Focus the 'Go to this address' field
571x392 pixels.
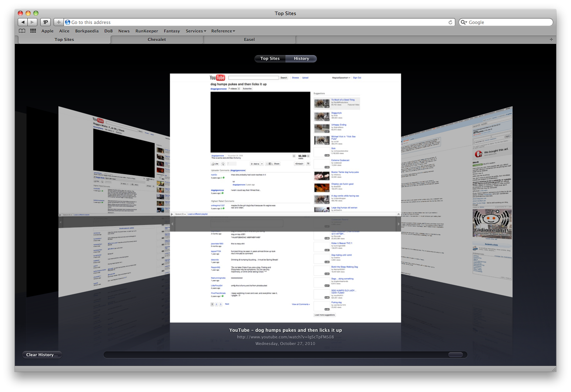tap(259, 22)
